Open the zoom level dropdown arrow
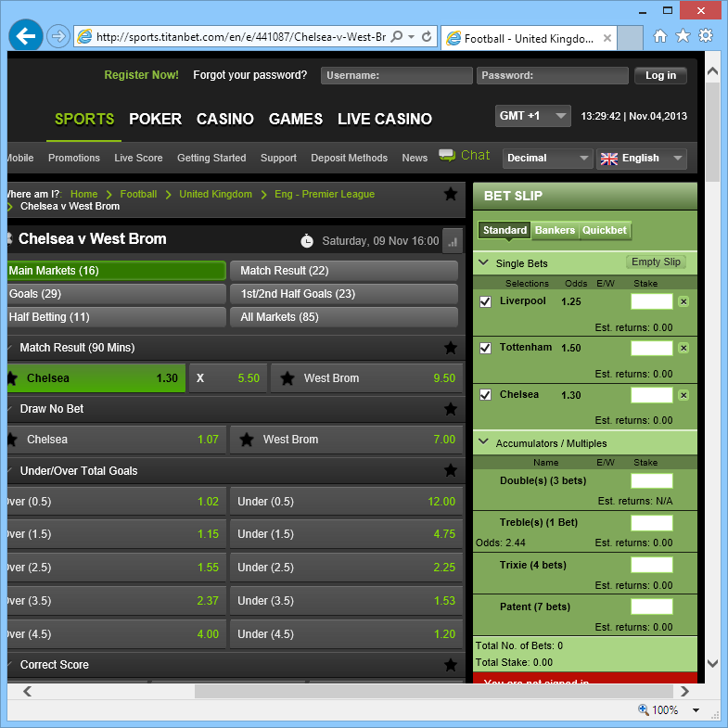728x728 pixels. (696, 709)
